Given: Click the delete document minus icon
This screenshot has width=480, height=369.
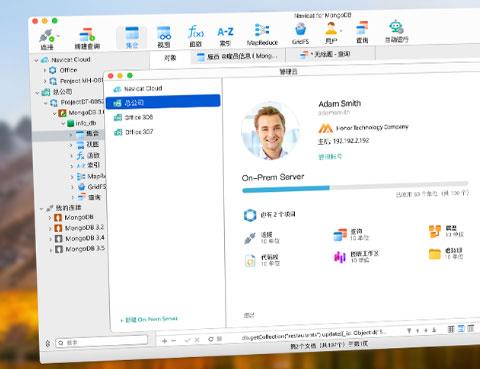Looking at the screenshot, I should pyautogui.click(x=173, y=341).
